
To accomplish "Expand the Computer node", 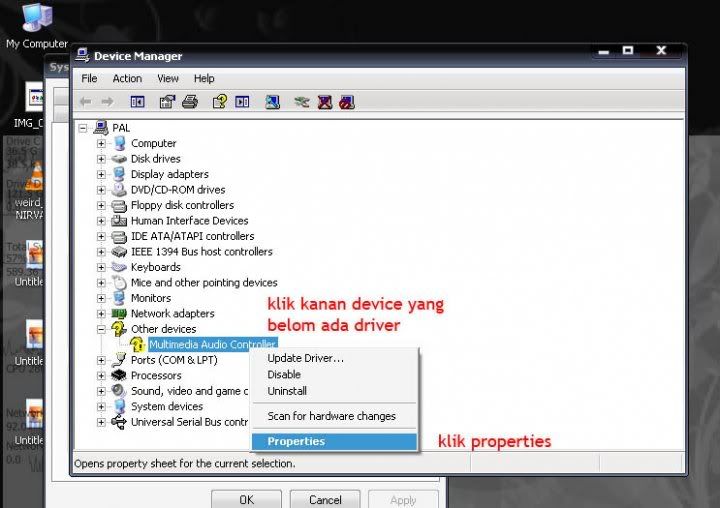I will pos(101,143).
